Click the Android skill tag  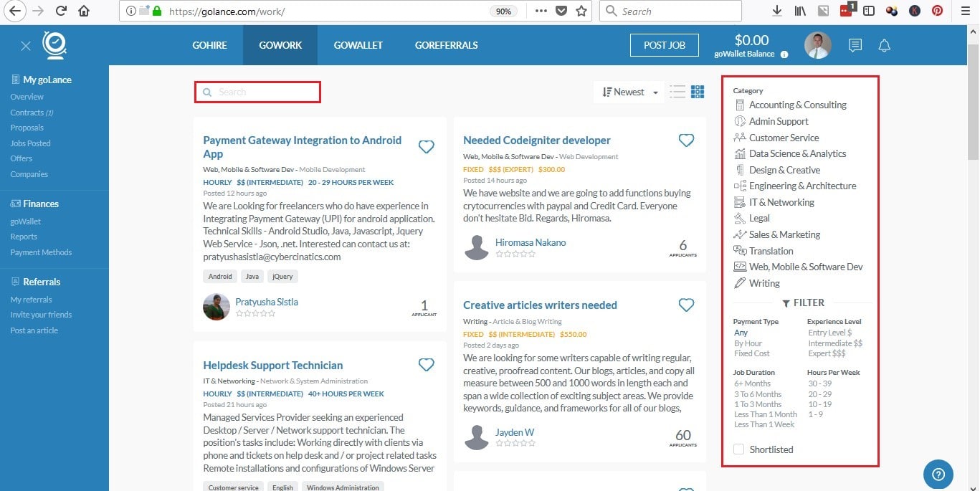tap(220, 276)
